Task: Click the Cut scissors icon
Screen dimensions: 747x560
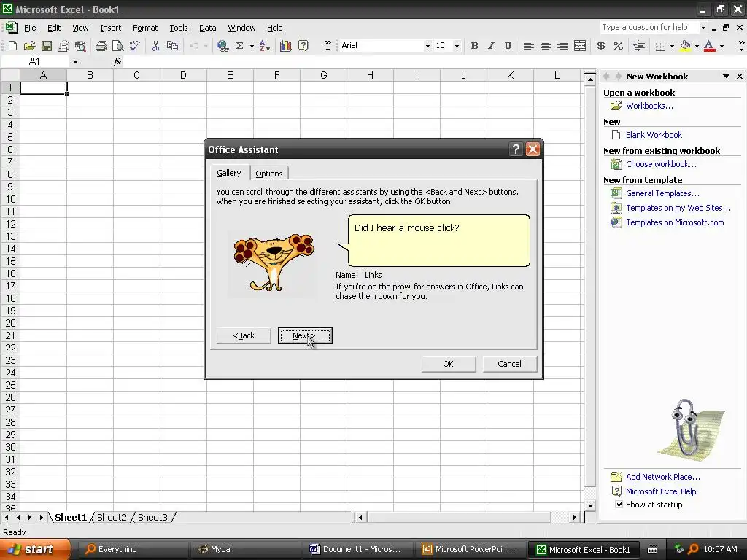Action: (155, 46)
